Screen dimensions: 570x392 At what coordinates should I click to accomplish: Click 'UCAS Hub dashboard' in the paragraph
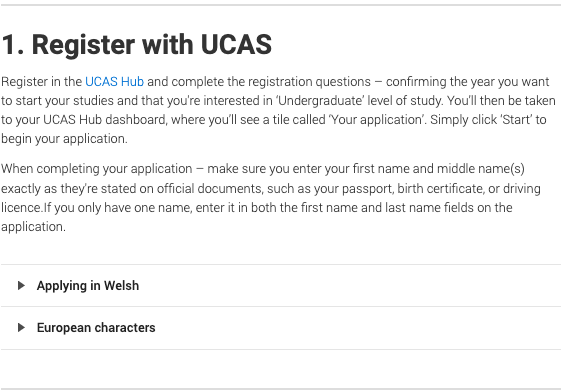point(104,120)
